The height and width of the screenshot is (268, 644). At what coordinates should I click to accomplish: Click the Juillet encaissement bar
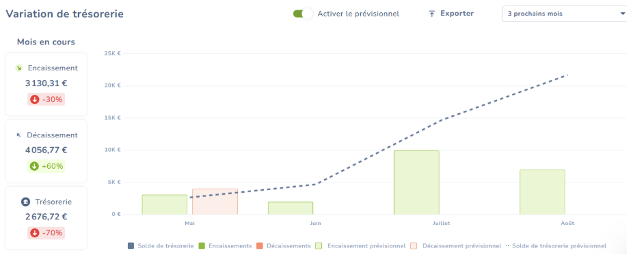[x=416, y=183]
